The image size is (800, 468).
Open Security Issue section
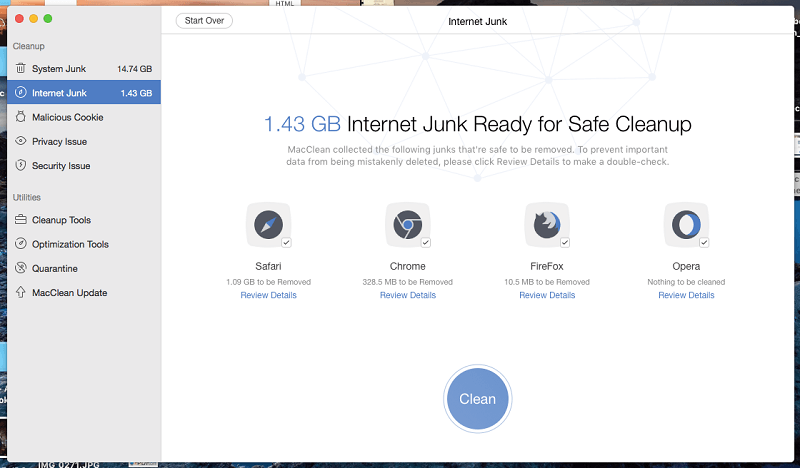(84, 165)
